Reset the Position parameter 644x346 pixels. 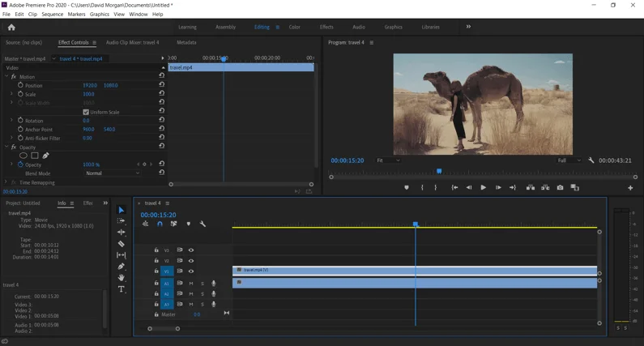pos(161,85)
